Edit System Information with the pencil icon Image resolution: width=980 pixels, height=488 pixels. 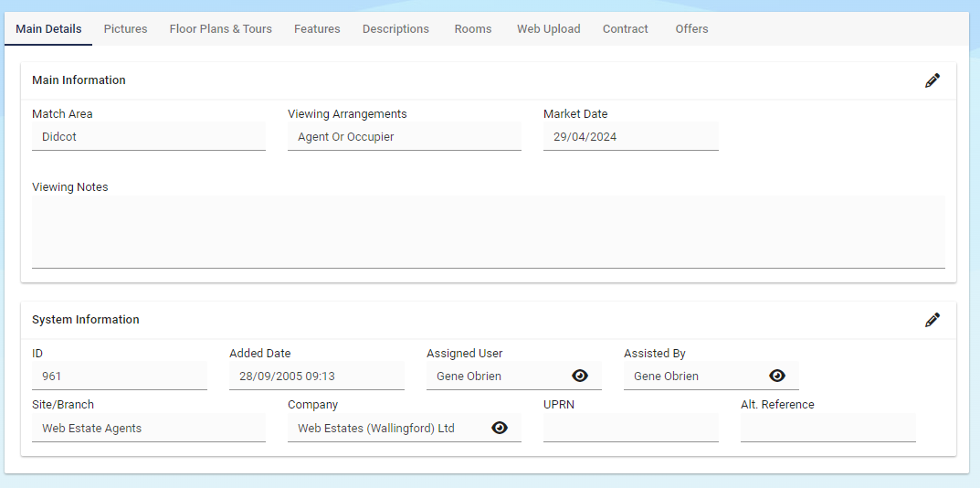coord(932,321)
